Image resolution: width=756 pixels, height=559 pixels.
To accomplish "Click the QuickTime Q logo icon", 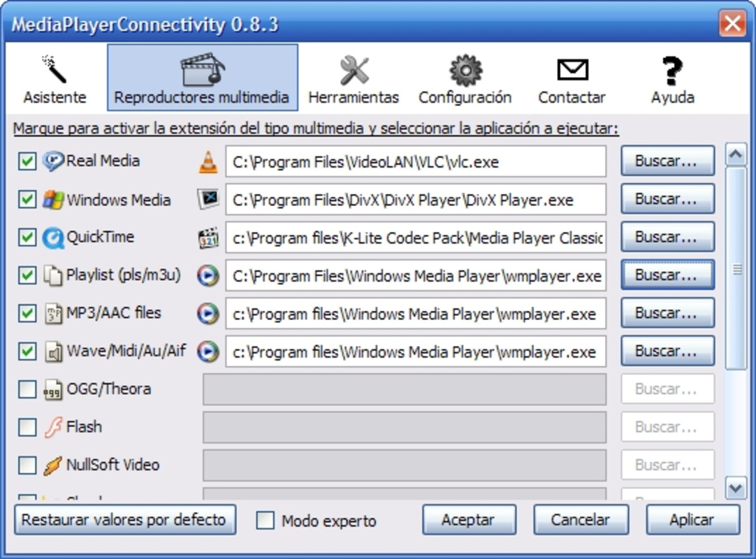I will [52, 238].
